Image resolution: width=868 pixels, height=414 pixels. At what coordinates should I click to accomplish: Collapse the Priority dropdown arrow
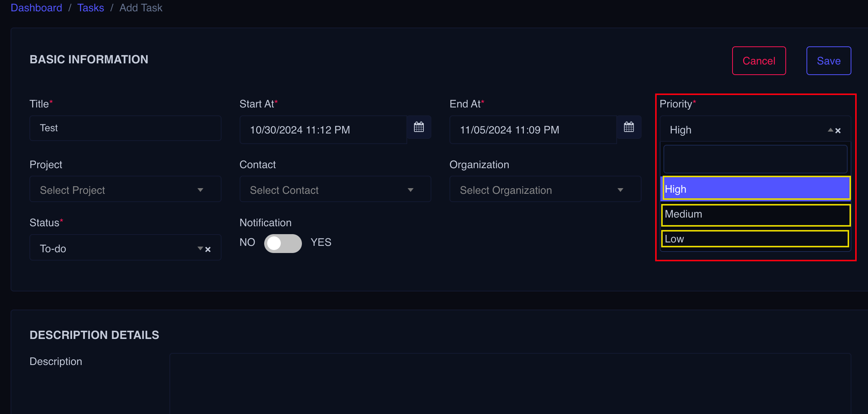click(830, 130)
